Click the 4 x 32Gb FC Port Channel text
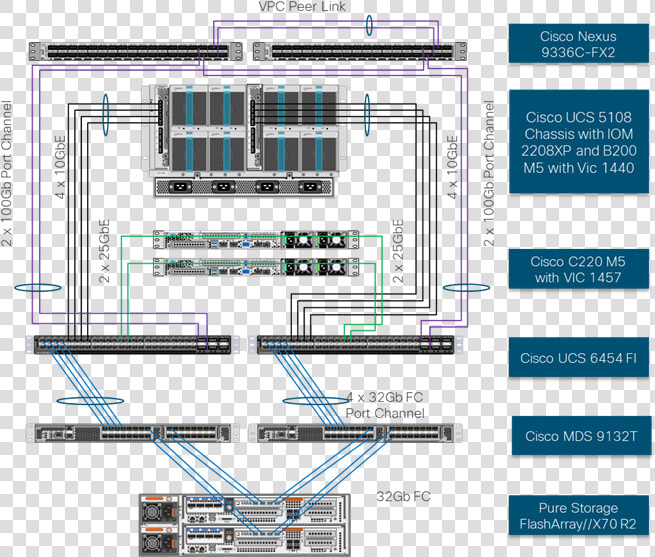The image size is (655, 557). point(385,405)
